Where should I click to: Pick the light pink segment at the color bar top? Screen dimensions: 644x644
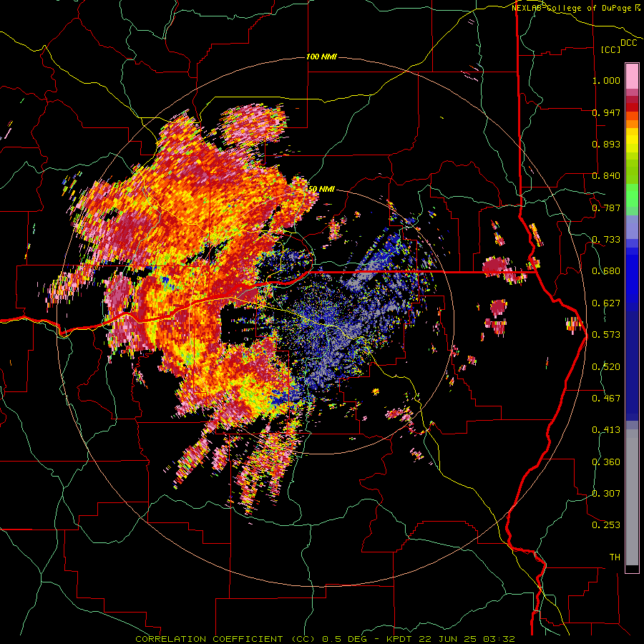(632, 76)
